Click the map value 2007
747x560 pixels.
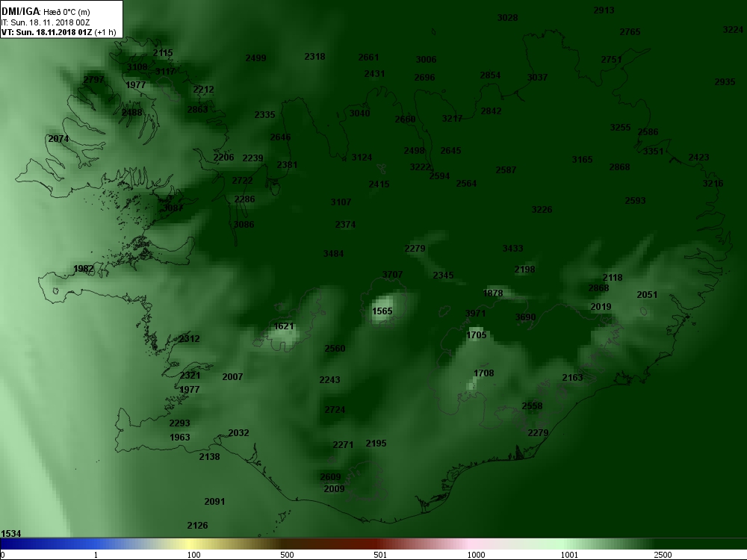[x=232, y=377]
